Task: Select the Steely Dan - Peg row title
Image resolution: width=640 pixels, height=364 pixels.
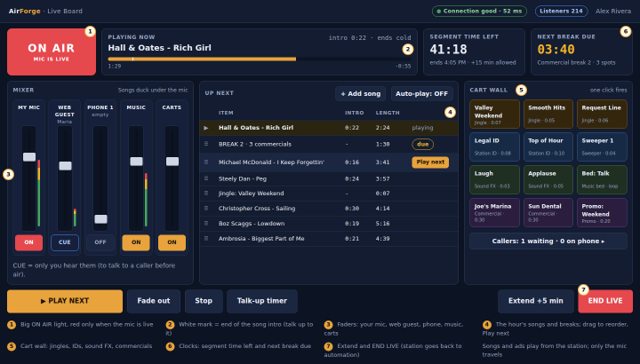Action: click(x=242, y=179)
